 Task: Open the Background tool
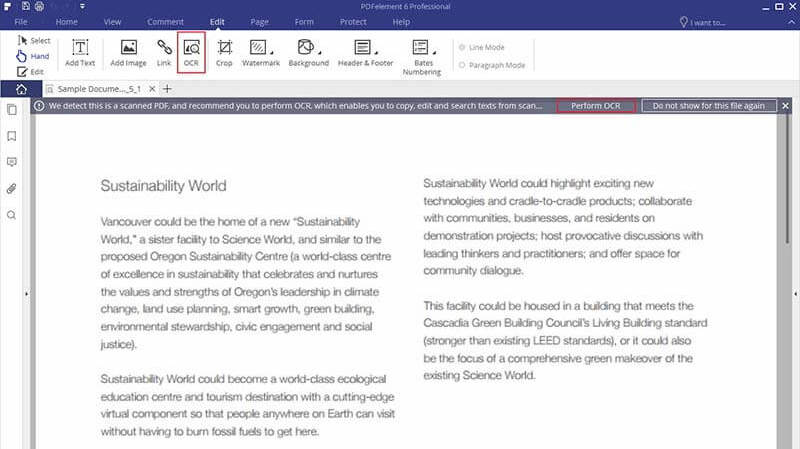point(308,53)
